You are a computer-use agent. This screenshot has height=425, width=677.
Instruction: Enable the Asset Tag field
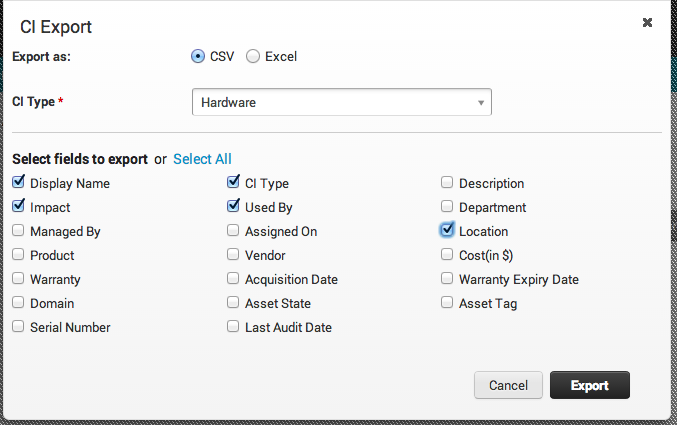coord(448,303)
